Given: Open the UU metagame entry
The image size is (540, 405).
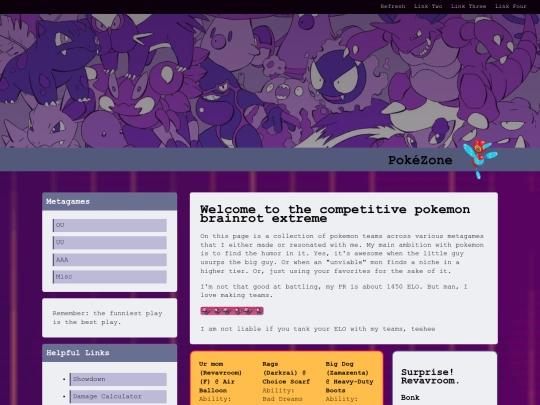Looking at the screenshot, I should pos(110,242).
